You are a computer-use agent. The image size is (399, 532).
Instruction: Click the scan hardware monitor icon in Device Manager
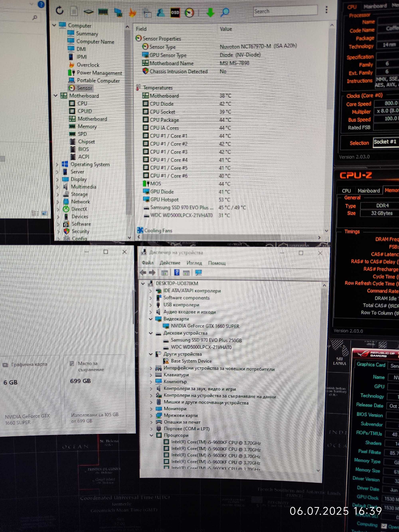(199, 272)
